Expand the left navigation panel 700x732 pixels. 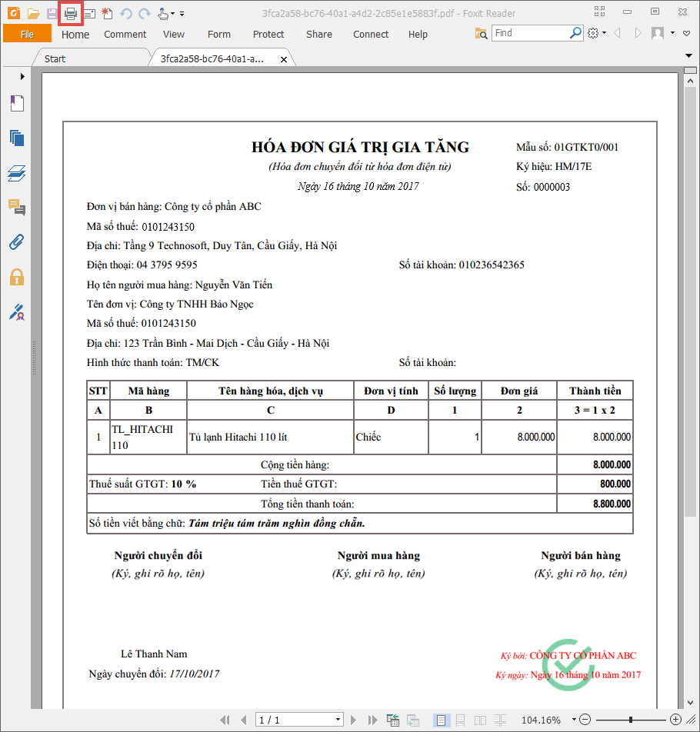pos(22,77)
